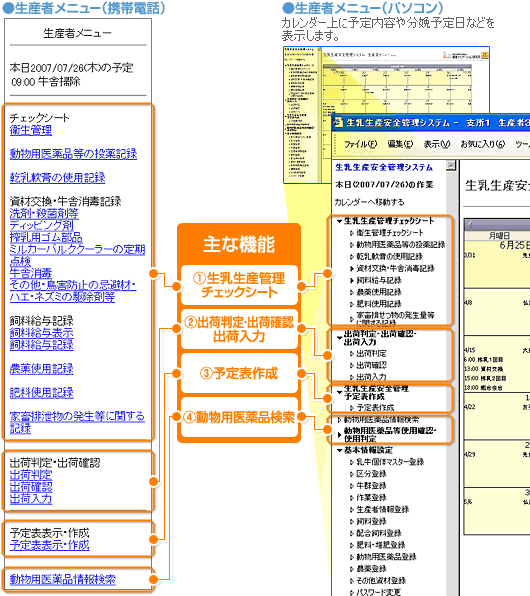Click the sidebar scrollbar up arrow
The image size is (530, 596).
click(451, 165)
